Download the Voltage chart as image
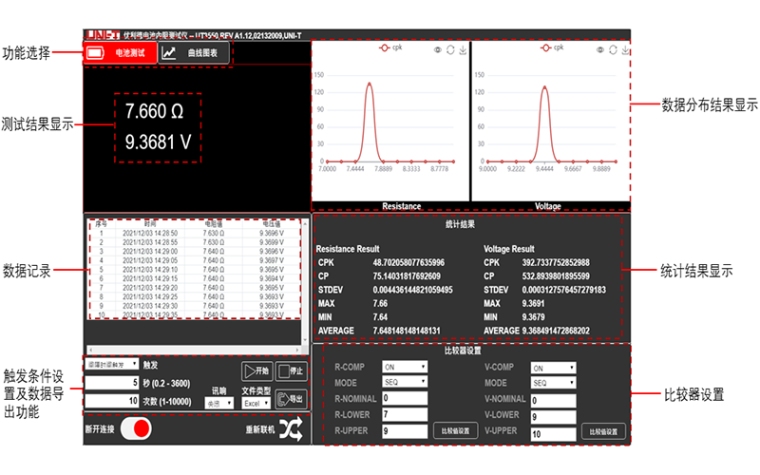 click(x=626, y=50)
